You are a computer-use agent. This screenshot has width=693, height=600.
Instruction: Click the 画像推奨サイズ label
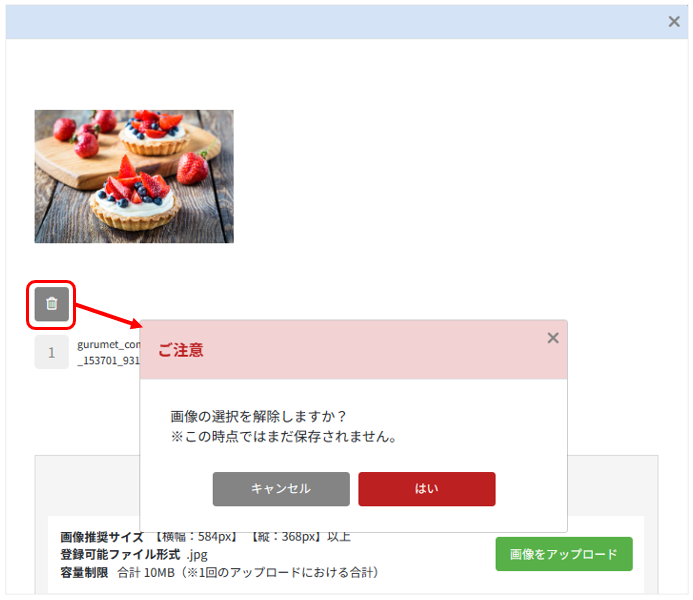(x=102, y=537)
